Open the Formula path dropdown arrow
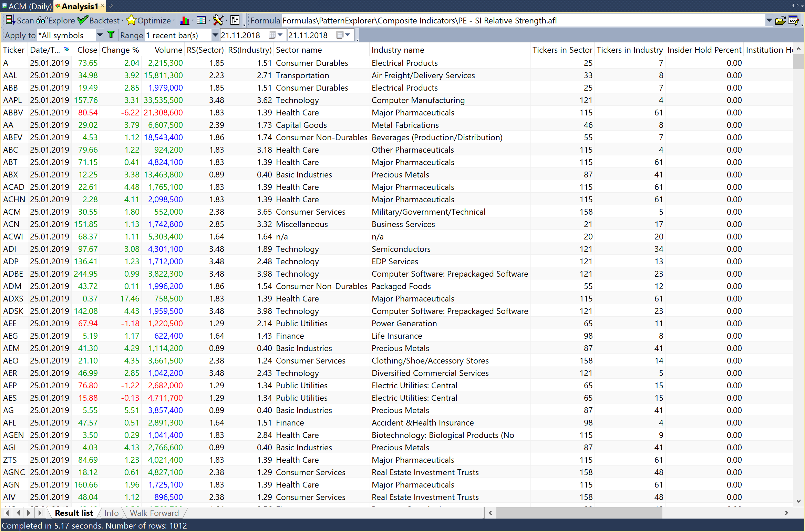Image resolution: width=805 pixels, height=532 pixels. click(x=769, y=21)
